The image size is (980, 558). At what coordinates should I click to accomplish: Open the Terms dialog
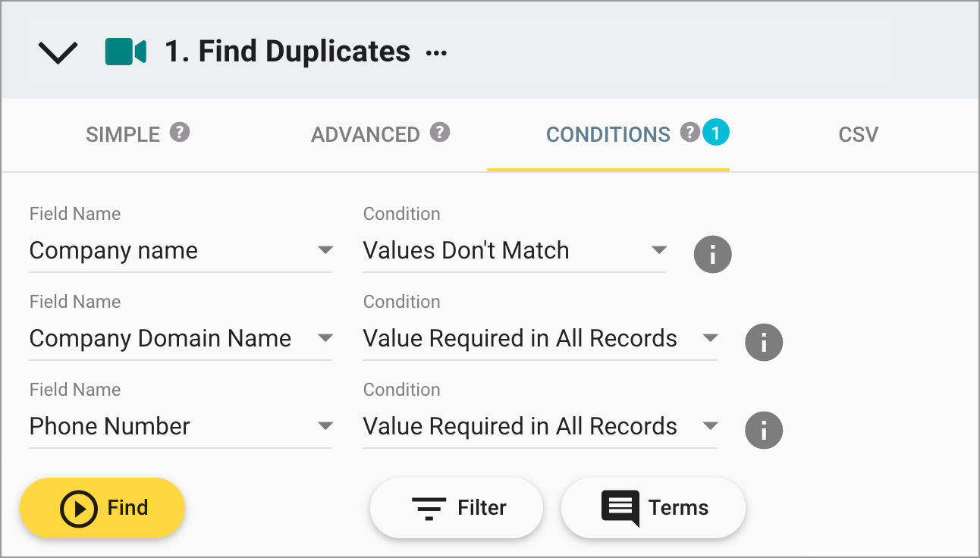point(653,508)
